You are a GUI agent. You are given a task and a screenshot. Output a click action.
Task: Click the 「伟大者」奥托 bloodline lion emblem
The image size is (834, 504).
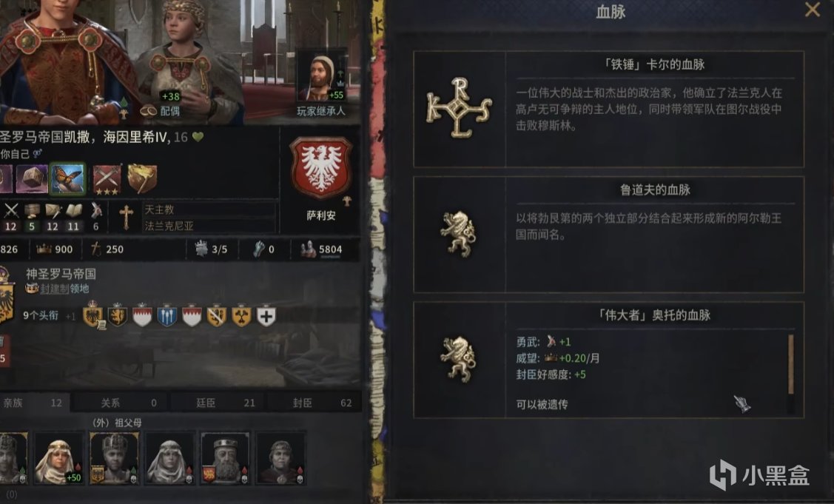[458, 359]
